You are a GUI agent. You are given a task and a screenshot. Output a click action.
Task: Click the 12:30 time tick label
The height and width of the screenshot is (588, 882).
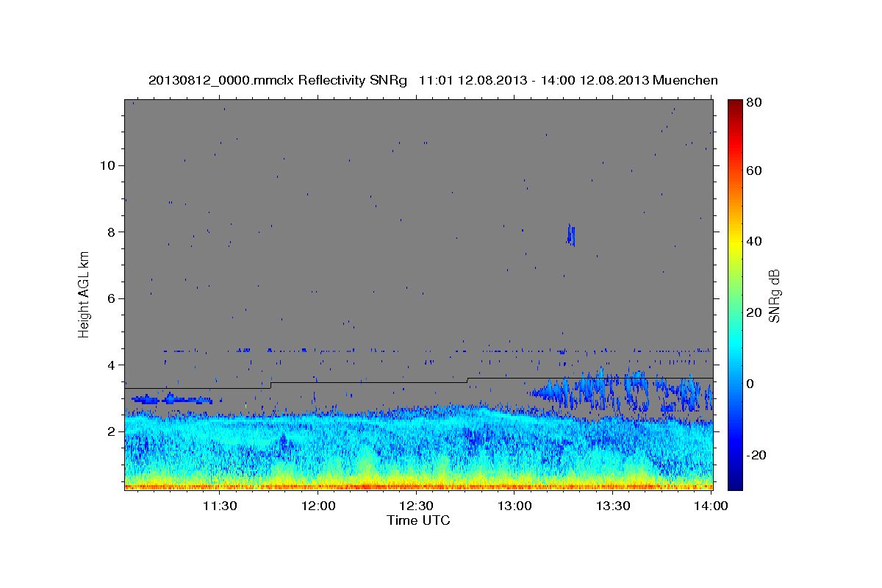(416, 506)
